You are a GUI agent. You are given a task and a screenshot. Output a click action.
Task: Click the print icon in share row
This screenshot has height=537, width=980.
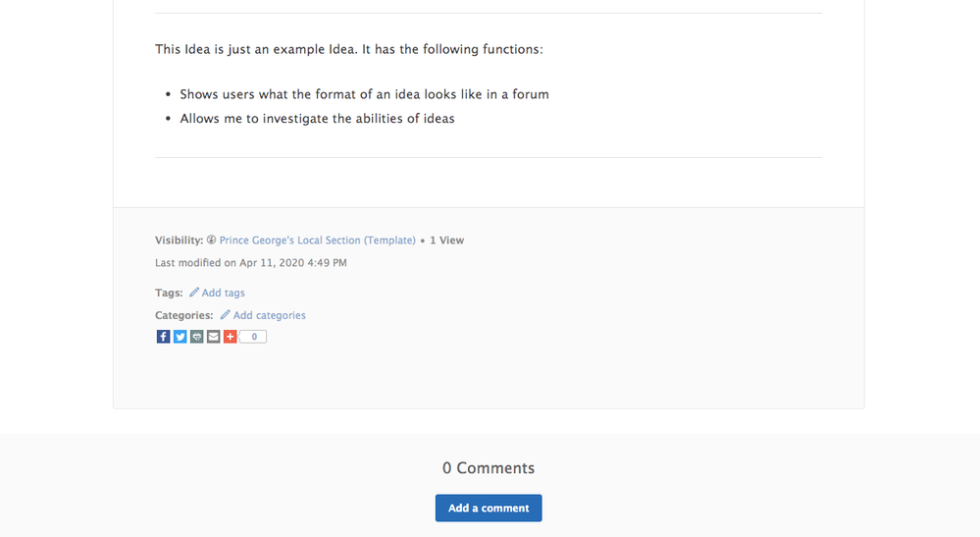pos(197,337)
